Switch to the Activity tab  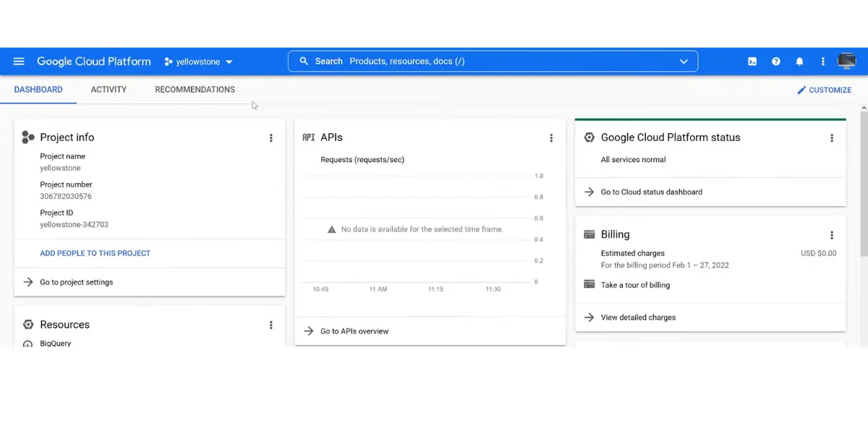(109, 90)
